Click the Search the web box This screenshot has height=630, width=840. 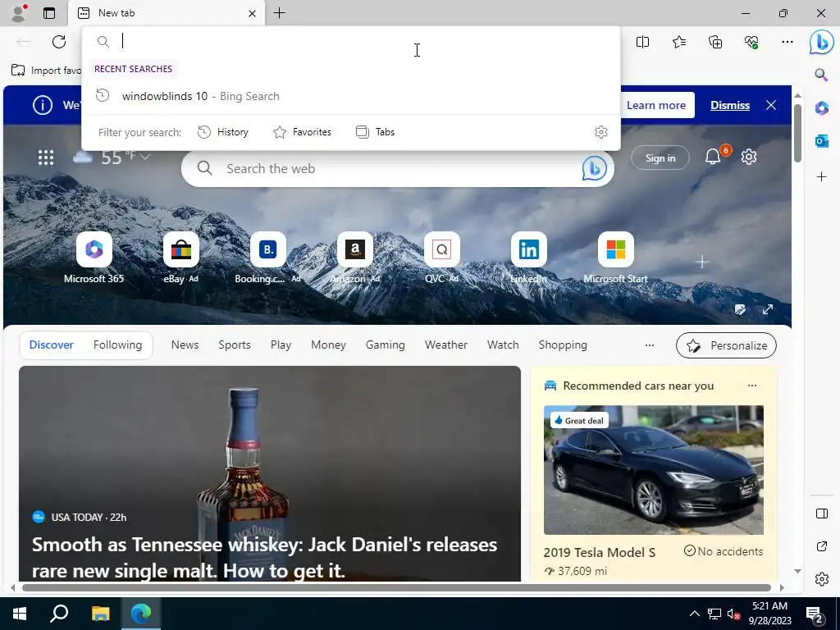[x=398, y=168]
